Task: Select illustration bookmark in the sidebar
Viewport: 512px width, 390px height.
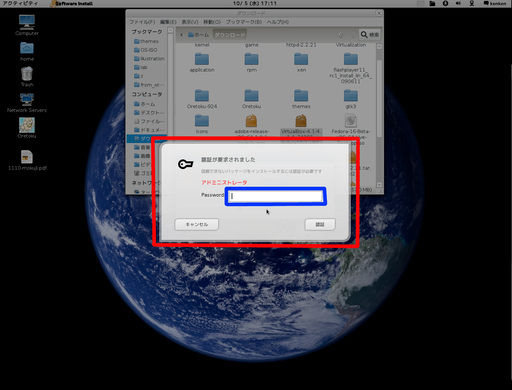Action: (149, 59)
